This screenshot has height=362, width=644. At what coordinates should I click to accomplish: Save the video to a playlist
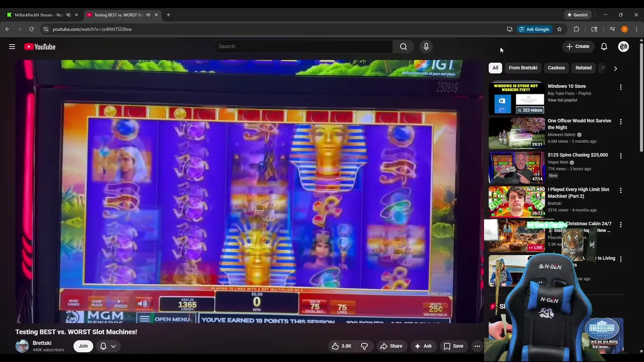[453, 346]
